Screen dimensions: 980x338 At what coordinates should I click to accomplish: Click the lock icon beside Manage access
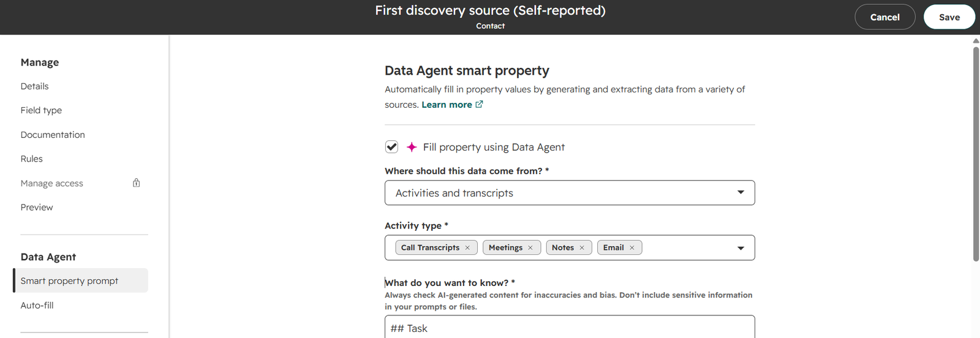click(137, 183)
